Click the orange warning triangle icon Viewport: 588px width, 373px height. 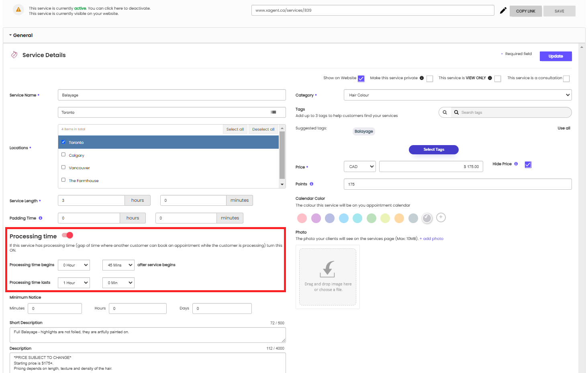pos(18,10)
